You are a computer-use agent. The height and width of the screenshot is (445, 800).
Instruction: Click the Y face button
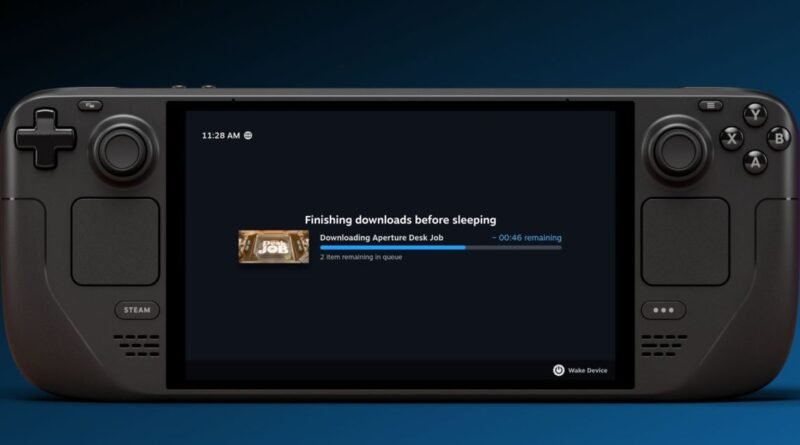[755, 114]
